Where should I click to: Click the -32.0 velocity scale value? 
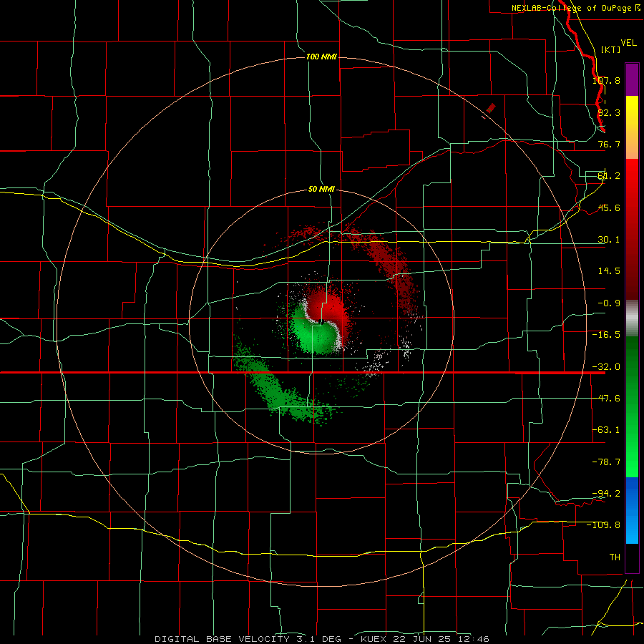point(606,367)
